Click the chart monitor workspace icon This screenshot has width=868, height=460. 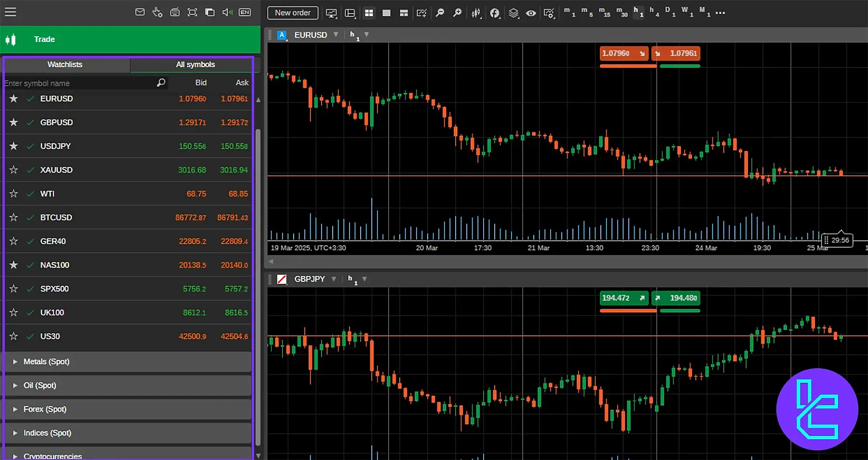331,13
